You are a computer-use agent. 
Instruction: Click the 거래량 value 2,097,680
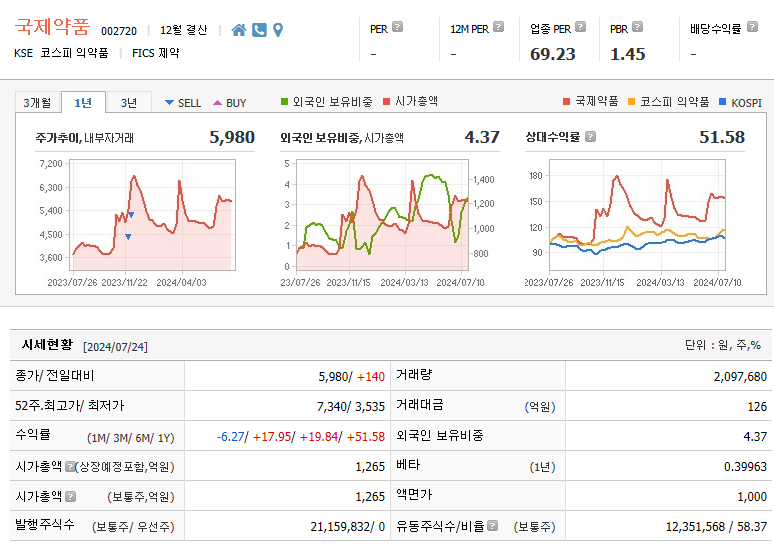[x=740, y=377]
